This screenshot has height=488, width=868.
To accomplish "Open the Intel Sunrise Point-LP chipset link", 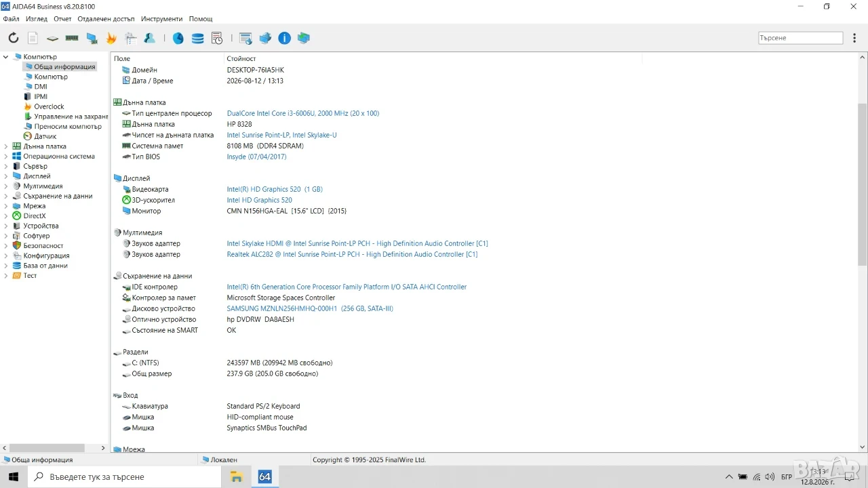I will (x=281, y=135).
